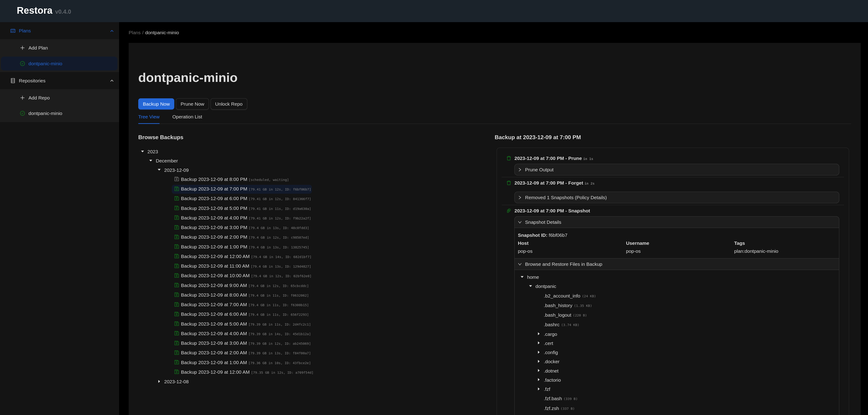Click the Plans calendar icon in sidebar

click(13, 31)
